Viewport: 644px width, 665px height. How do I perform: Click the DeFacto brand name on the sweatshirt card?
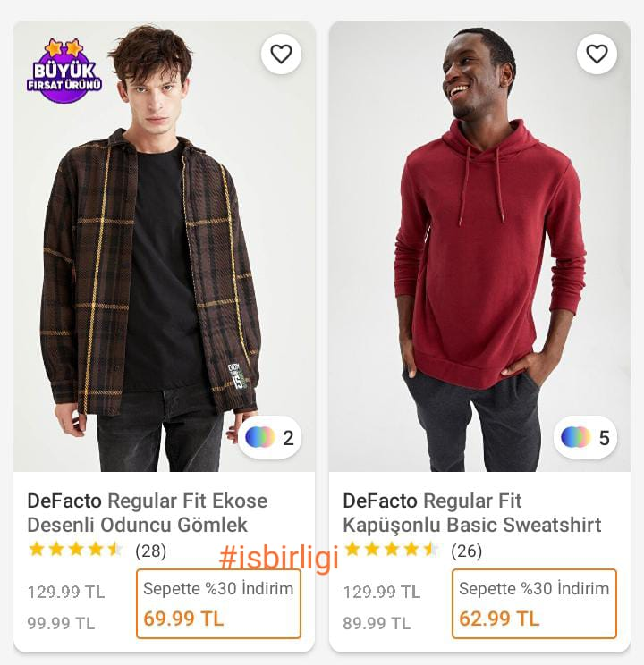pos(381,501)
